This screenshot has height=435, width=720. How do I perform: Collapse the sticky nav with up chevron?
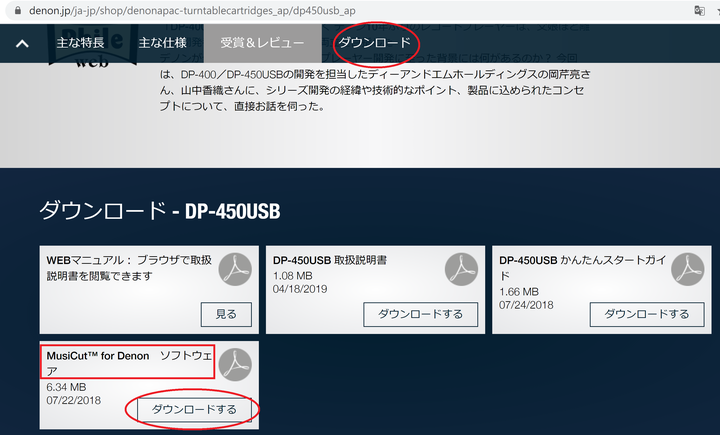pyautogui.click(x=22, y=44)
